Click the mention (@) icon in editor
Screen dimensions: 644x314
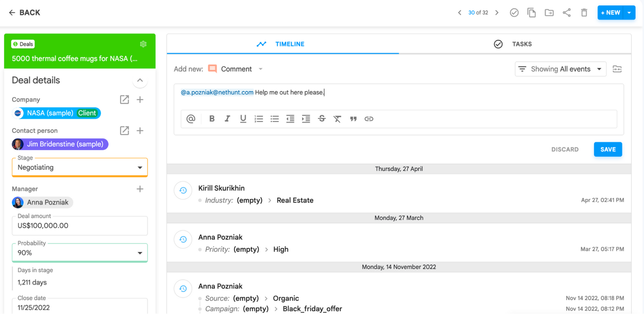pyautogui.click(x=191, y=119)
